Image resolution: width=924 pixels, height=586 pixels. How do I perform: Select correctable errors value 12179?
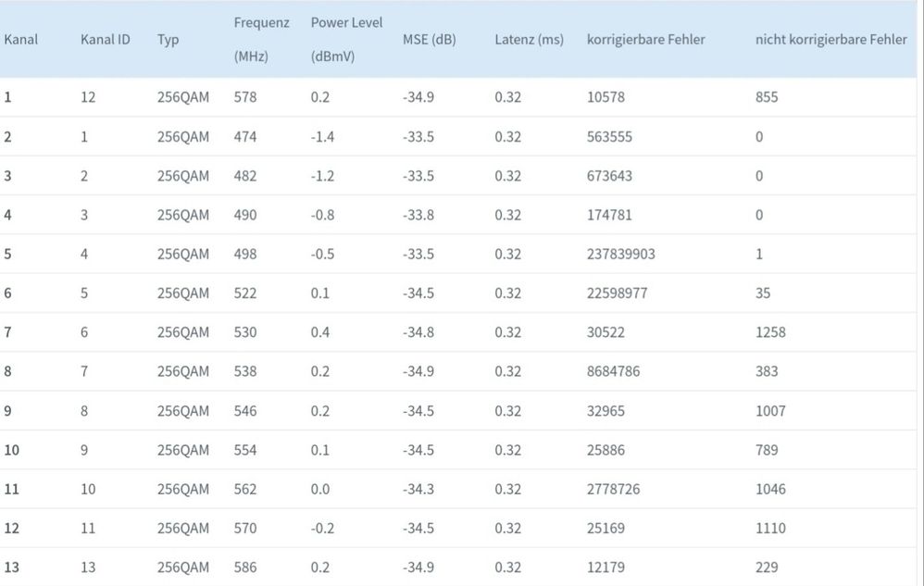click(x=606, y=567)
